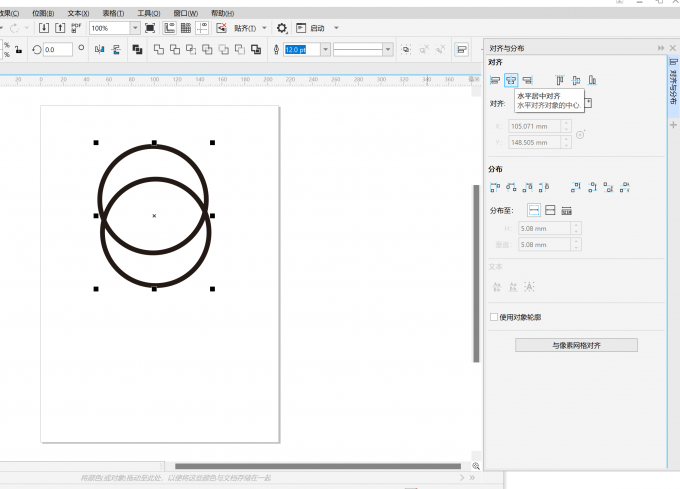Viewport: 680px width, 489px height.
Task: Click the align left icon in docker
Action: pyautogui.click(x=495, y=80)
